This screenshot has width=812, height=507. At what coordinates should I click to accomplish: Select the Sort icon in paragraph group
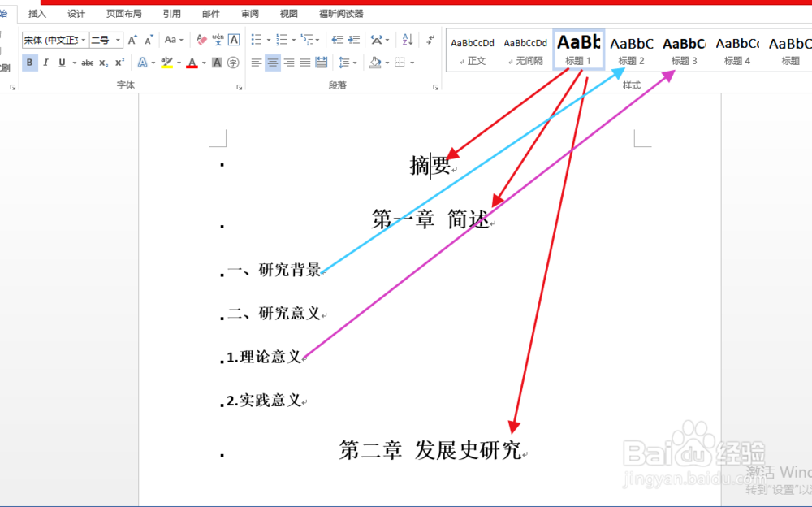point(408,40)
